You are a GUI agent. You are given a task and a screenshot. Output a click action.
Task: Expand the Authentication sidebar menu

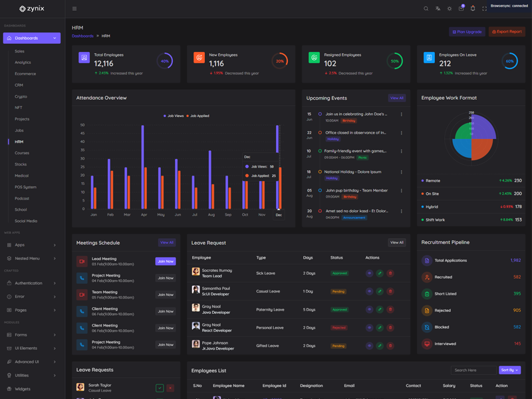pos(32,283)
